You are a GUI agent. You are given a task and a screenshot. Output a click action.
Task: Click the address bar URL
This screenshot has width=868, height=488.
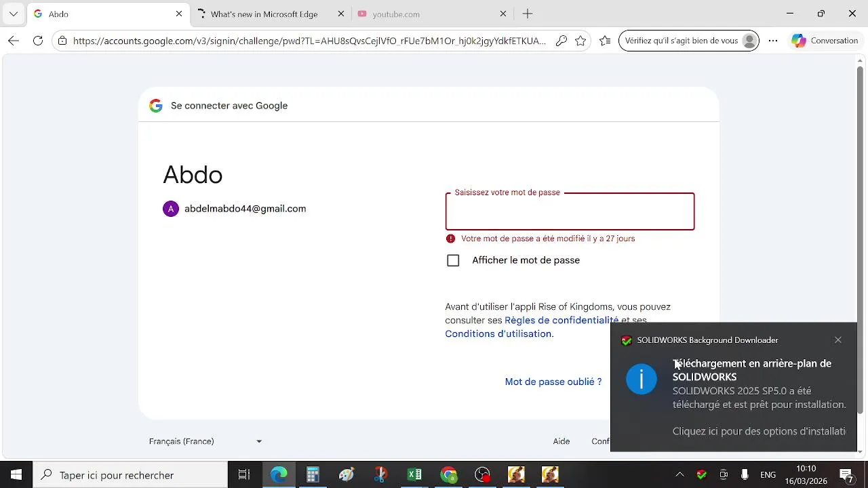tap(309, 41)
